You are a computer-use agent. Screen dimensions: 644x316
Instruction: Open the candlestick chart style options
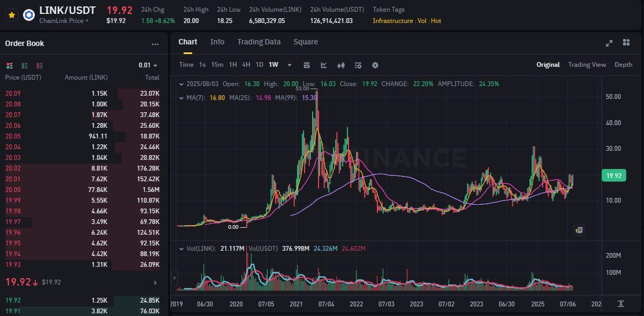coord(341,65)
